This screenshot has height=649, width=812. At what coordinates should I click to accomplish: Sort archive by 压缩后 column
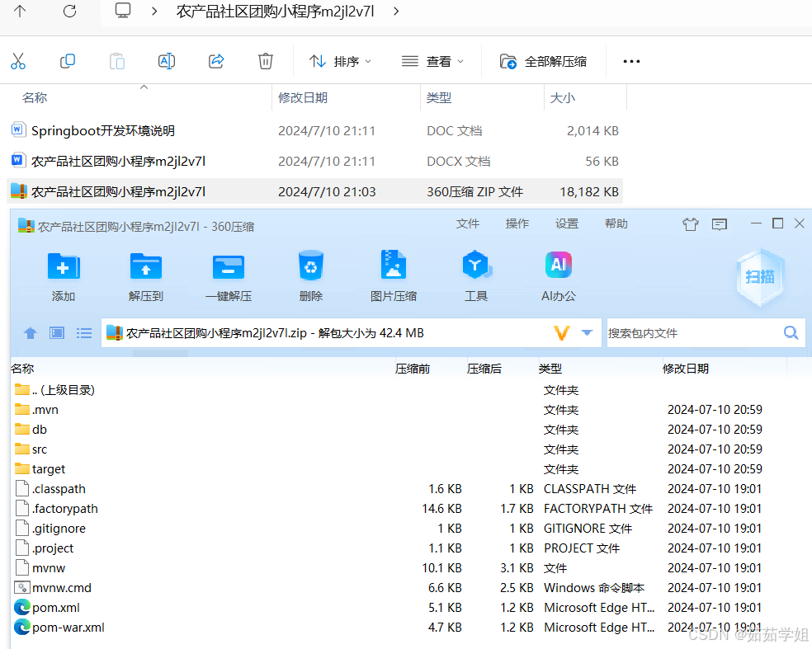click(484, 369)
